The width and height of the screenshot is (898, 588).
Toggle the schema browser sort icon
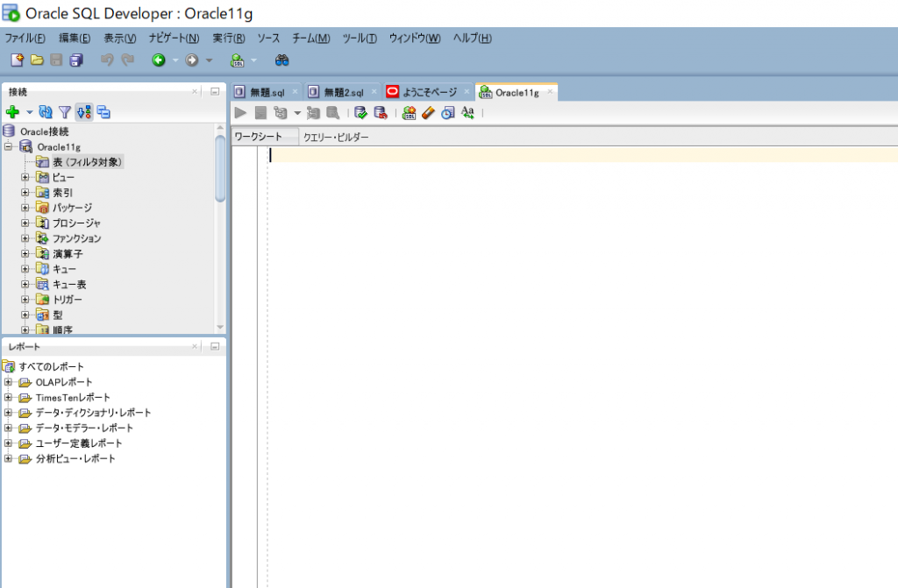pos(84,112)
